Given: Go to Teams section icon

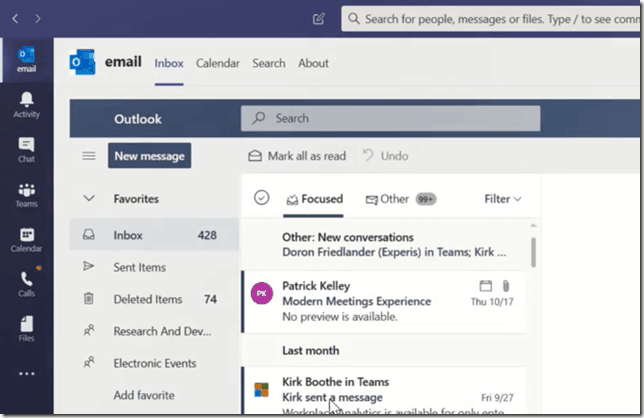Looking at the screenshot, I should click(x=26, y=196).
